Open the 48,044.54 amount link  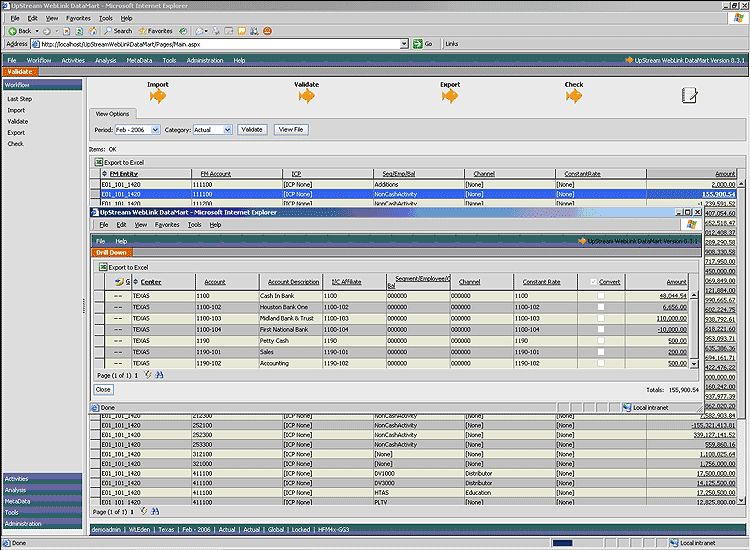tap(673, 296)
